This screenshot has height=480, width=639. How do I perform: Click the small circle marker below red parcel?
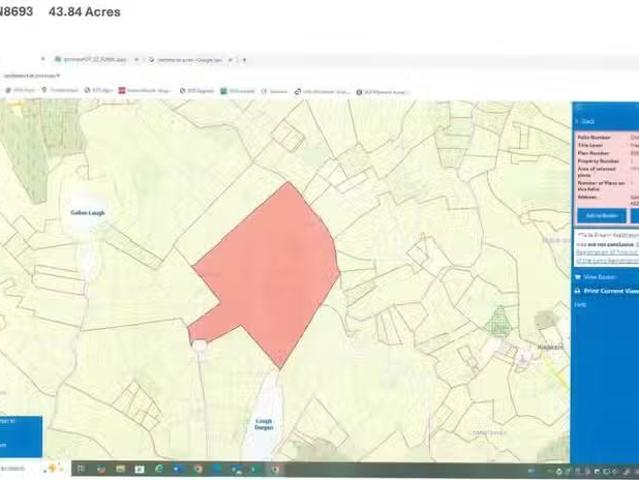[x=199, y=346]
